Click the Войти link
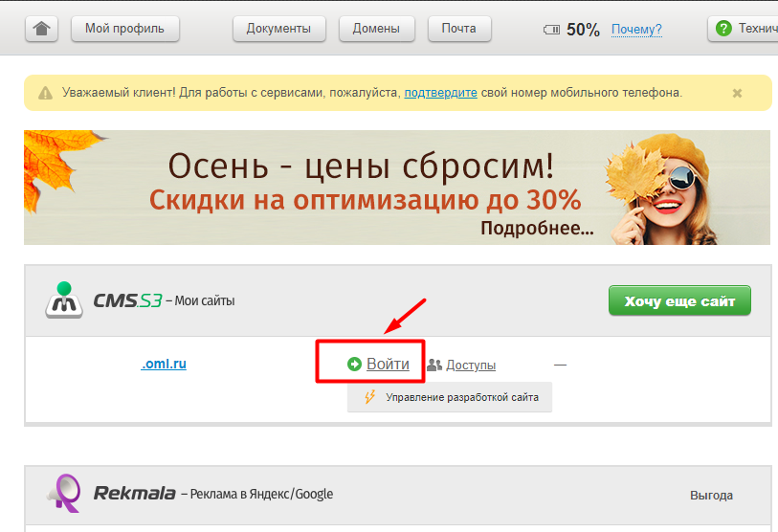 [x=388, y=365]
